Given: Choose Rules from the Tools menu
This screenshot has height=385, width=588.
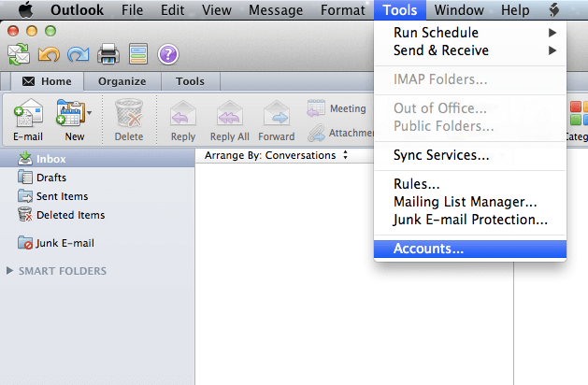Looking at the screenshot, I should point(470,184).
